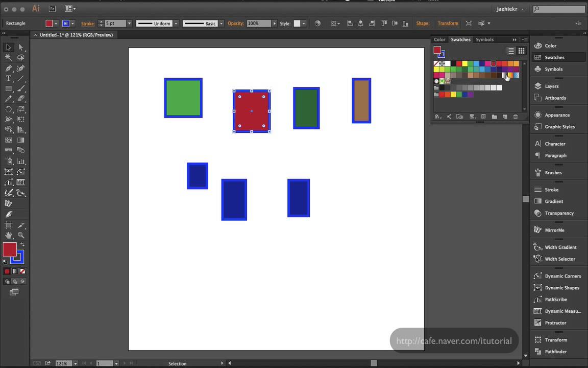
Task: Click the Stroke link in control bar
Action: click(x=88, y=24)
